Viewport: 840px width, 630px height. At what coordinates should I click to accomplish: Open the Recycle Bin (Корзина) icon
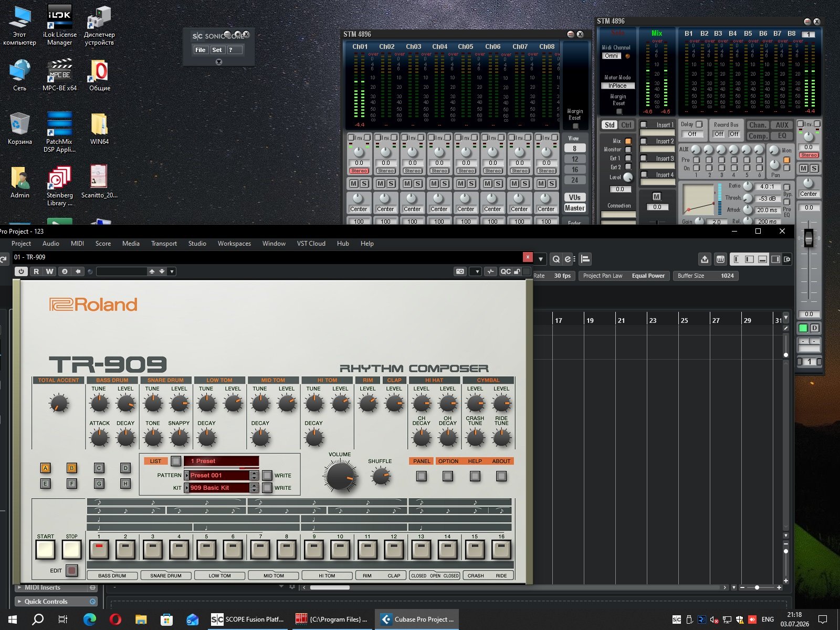(19, 129)
